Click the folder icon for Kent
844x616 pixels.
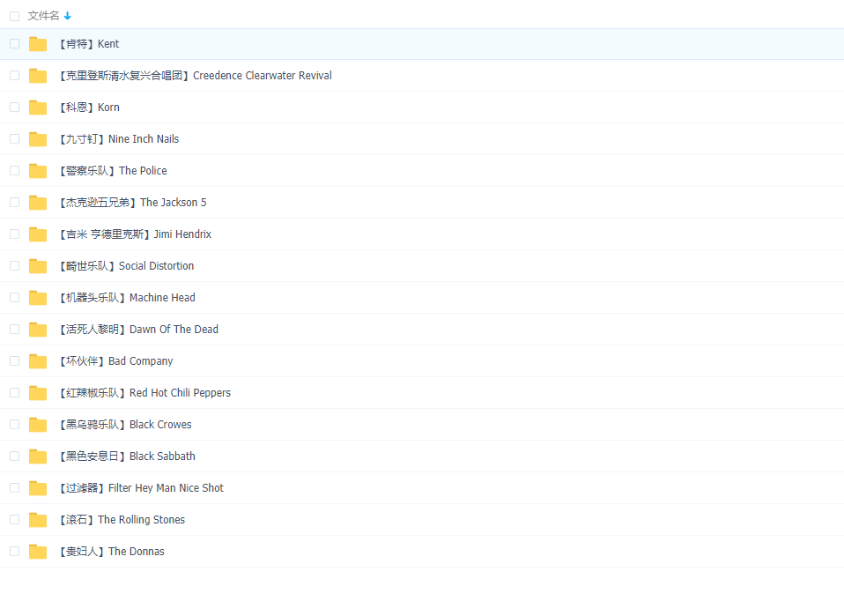tap(38, 44)
